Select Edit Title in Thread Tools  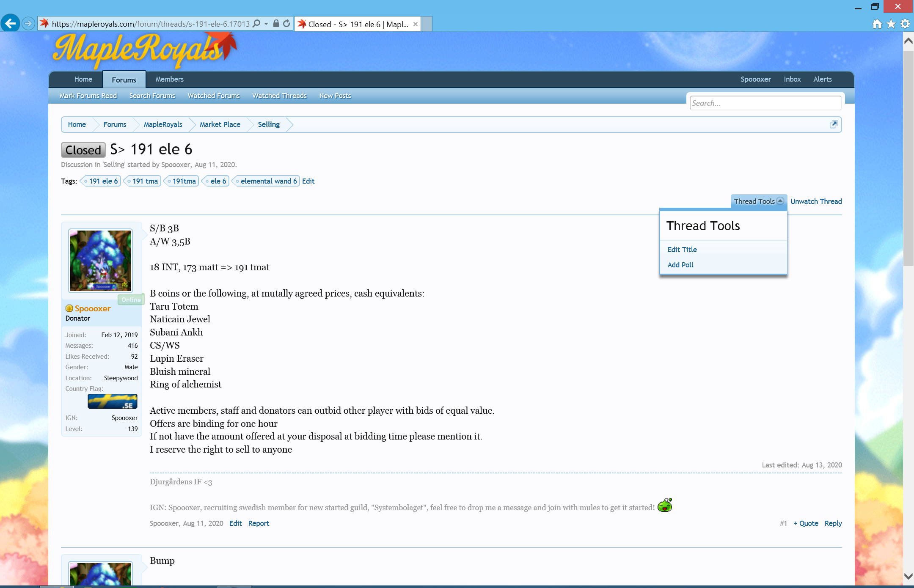(x=682, y=250)
